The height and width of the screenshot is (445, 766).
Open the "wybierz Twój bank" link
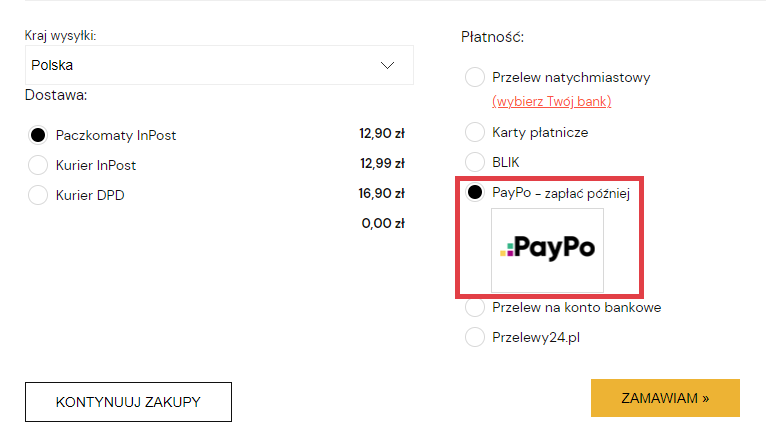click(551, 102)
